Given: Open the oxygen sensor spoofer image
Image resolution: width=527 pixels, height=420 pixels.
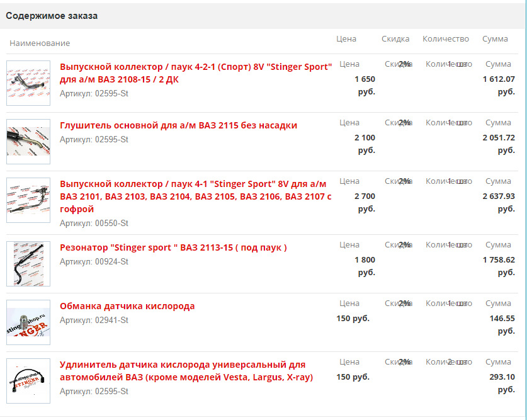Looking at the screenshot, I should click(28, 322).
